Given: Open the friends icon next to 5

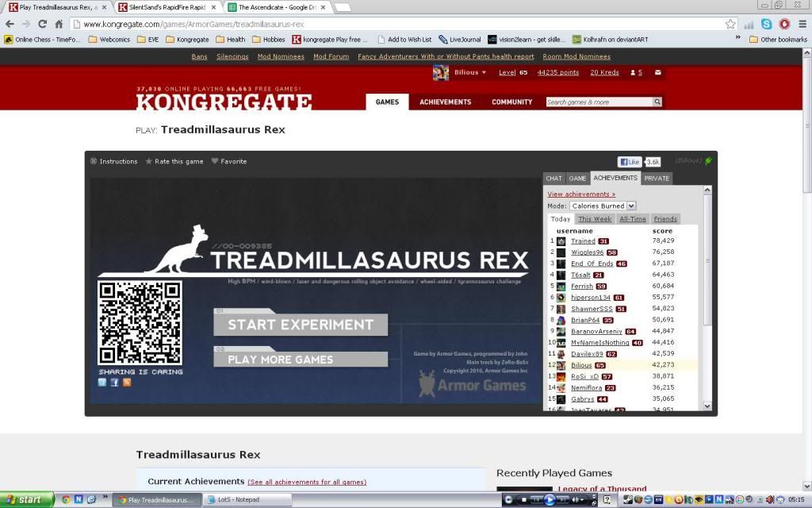Looking at the screenshot, I should (x=632, y=72).
